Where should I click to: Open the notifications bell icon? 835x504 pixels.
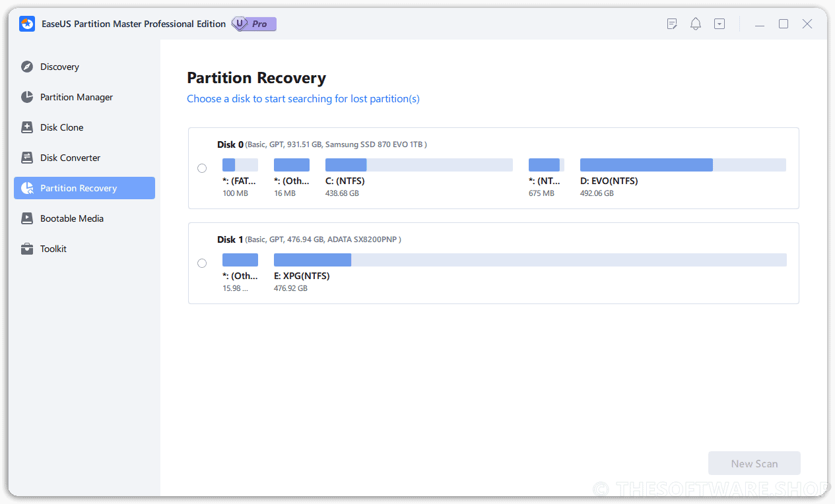pyautogui.click(x=696, y=24)
